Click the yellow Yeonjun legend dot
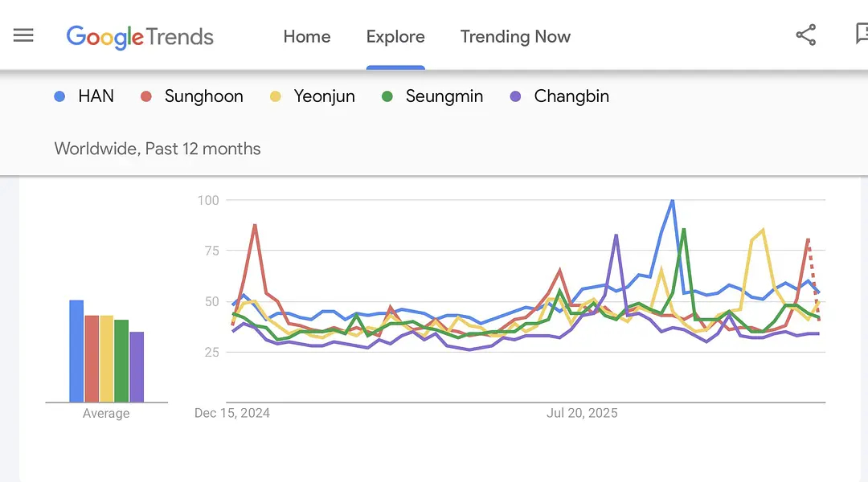Screen dimensions: 868x482 click(275, 96)
